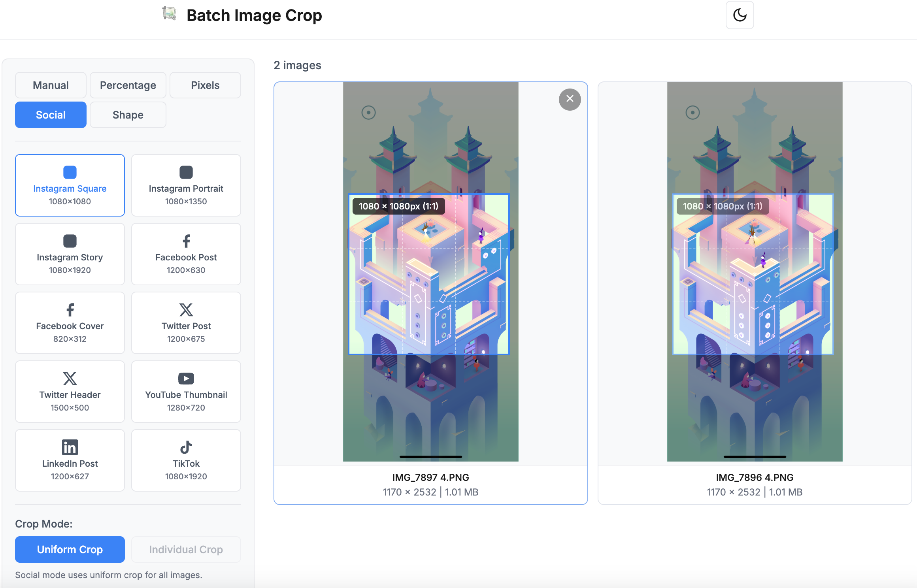Switch to Individual Crop mode
This screenshot has width=917, height=588.
[x=186, y=549]
